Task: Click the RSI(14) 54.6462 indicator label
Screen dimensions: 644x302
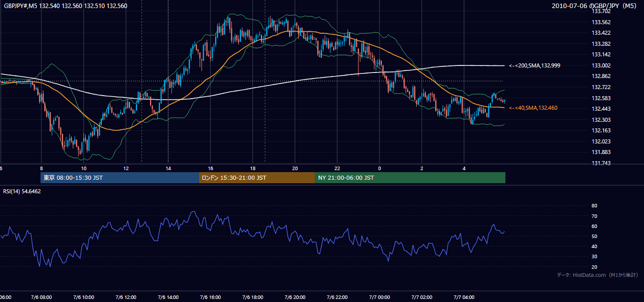Action: (22, 191)
